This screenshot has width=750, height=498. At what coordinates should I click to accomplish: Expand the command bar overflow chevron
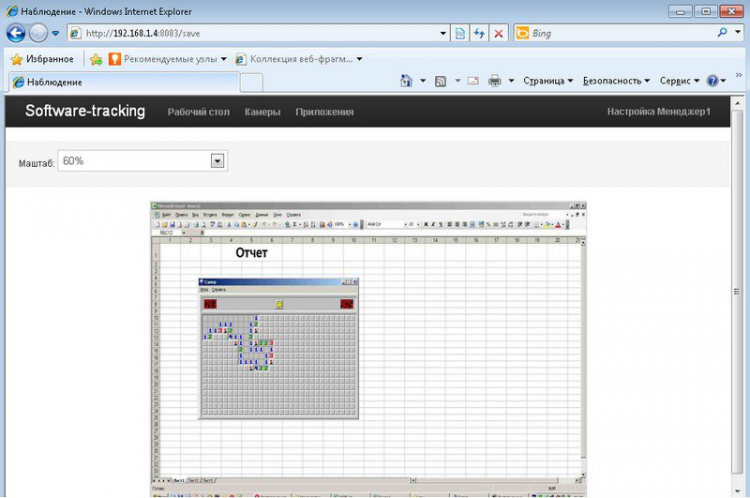pos(739,75)
